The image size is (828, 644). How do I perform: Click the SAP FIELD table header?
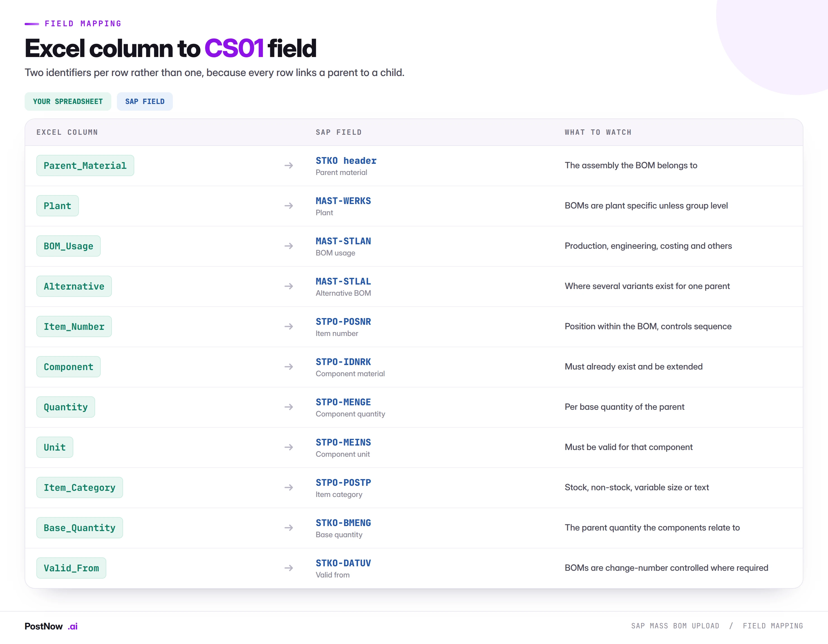(338, 132)
